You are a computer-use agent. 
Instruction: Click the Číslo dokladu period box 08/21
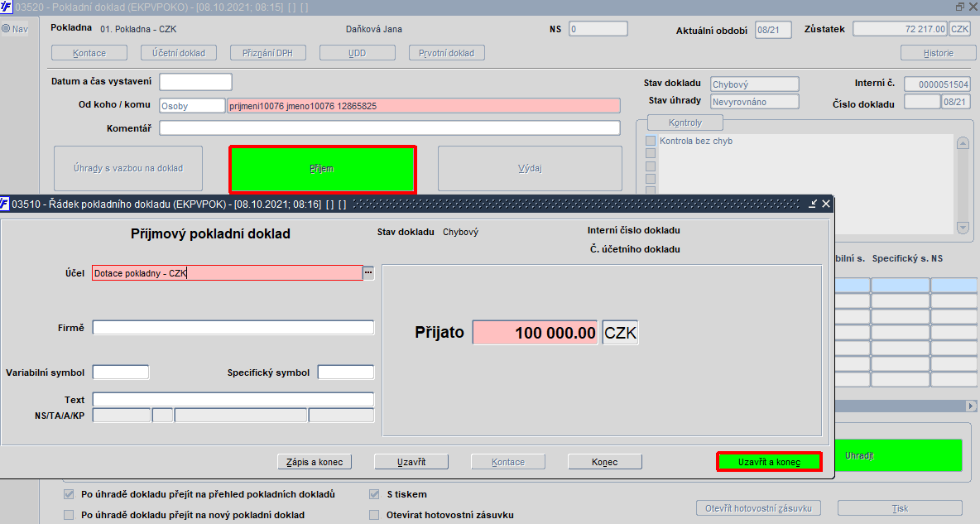click(x=955, y=101)
